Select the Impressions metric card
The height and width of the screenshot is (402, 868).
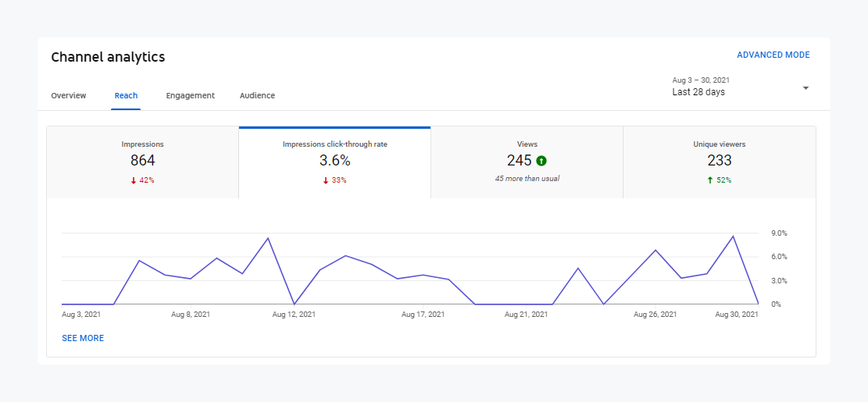[x=143, y=162]
